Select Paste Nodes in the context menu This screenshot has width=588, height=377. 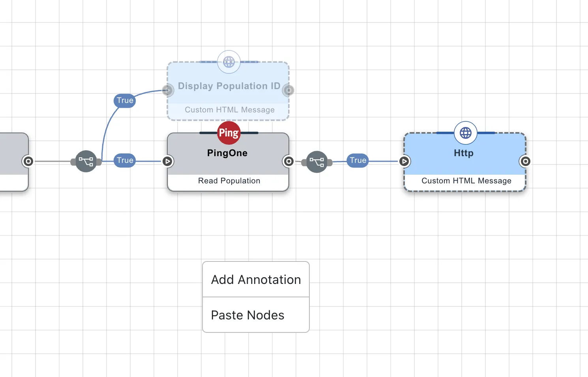point(256,315)
